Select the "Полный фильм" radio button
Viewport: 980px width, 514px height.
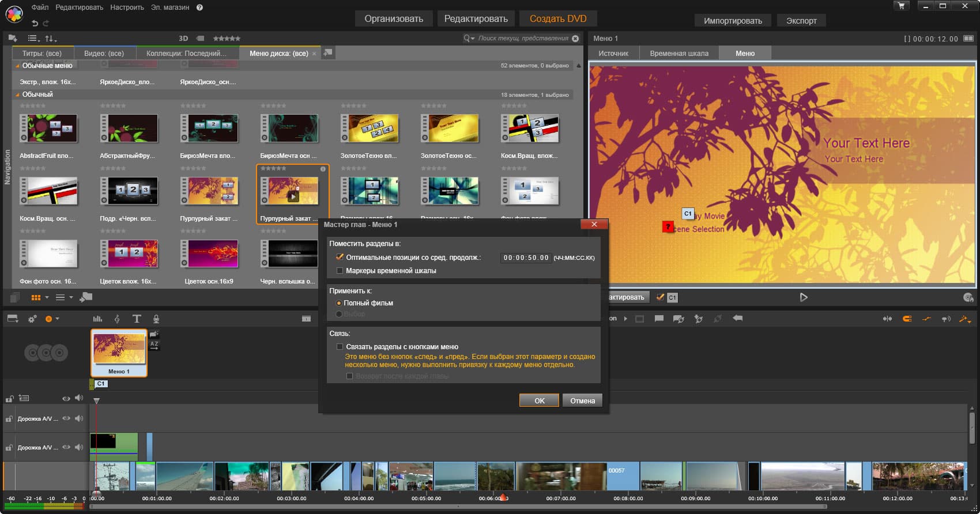339,303
